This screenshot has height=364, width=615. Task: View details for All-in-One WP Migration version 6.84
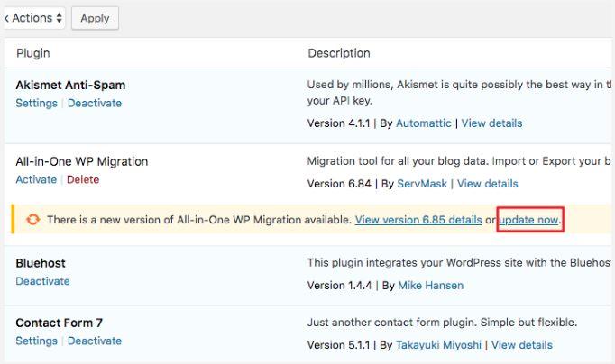[488, 184]
